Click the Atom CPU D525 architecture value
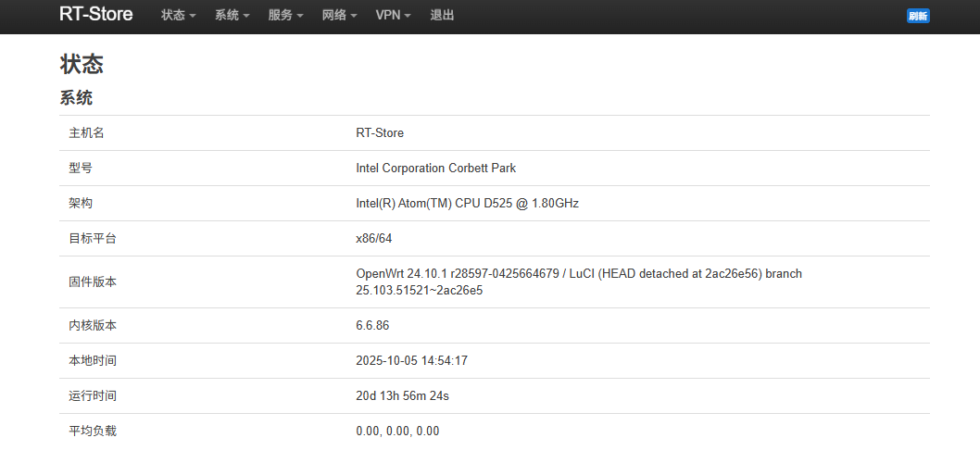This screenshot has width=980, height=463. [x=467, y=204]
